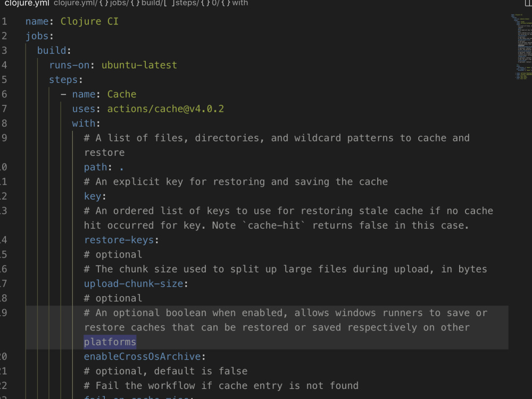Click the 'restore-keys:' key
532x399 pixels.
(121, 240)
